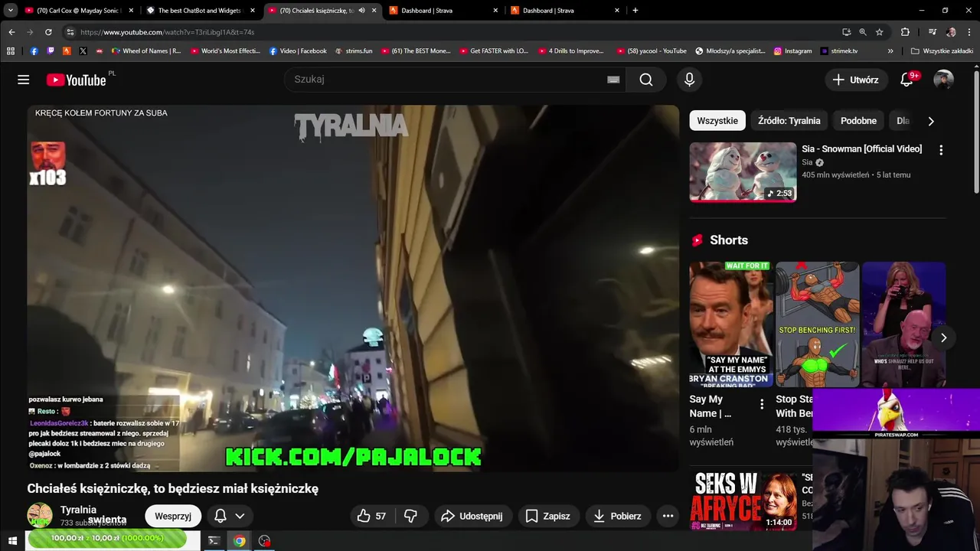Open the Wszystkie zakładki bookmarks folder
This screenshot has width=980, height=551.
point(942,51)
